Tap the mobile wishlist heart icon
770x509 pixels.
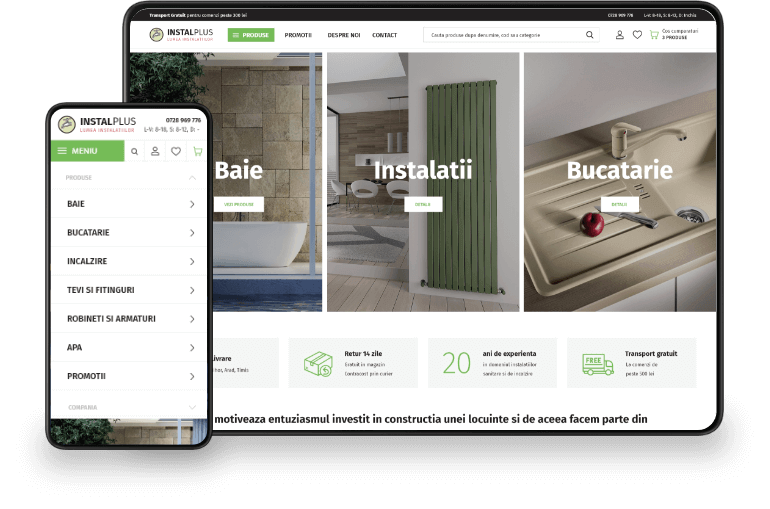176,151
